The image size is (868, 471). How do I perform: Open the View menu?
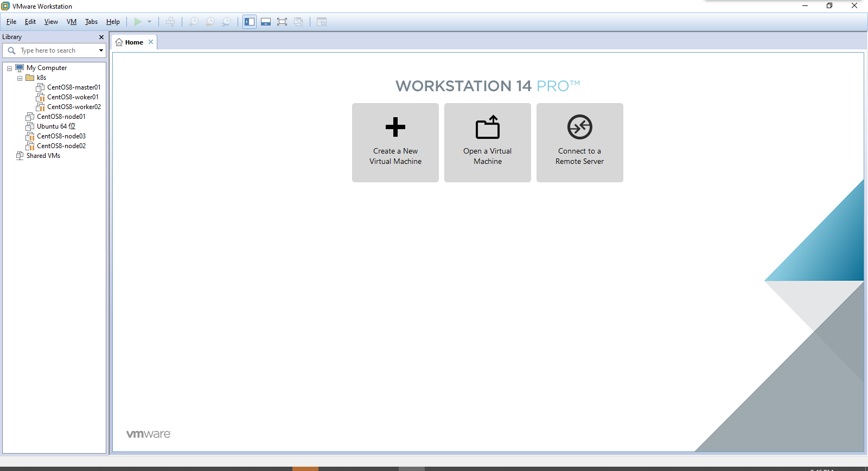(51, 22)
